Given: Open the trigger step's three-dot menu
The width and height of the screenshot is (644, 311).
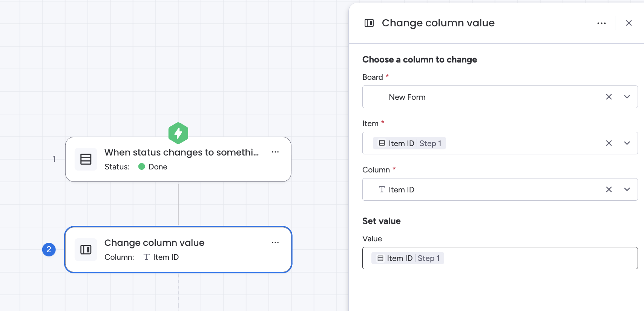Looking at the screenshot, I should click(275, 152).
